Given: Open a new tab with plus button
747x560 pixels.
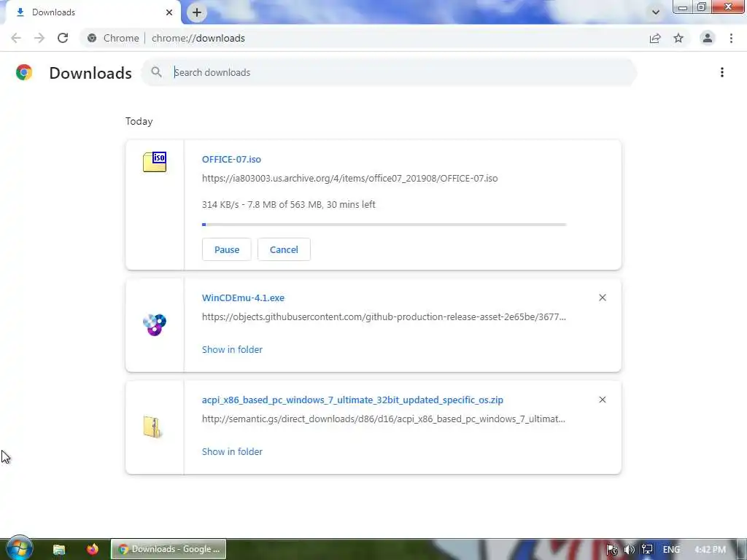Looking at the screenshot, I should (197, 12).
